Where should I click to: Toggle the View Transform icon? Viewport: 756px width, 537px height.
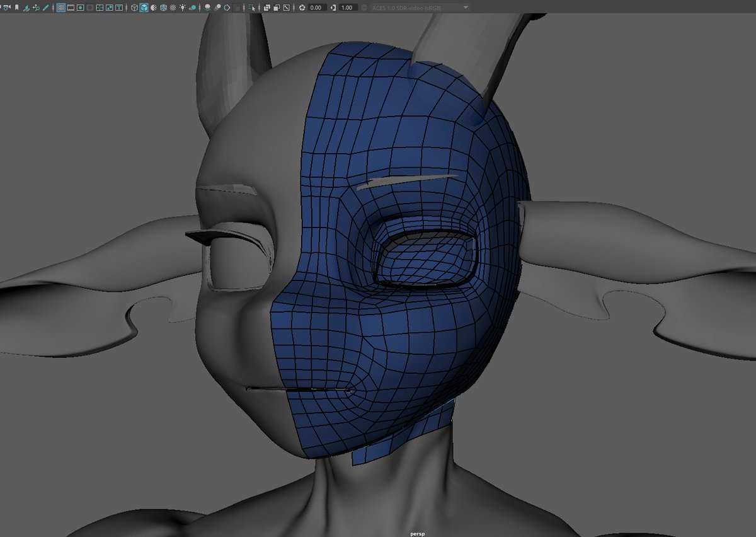364,8
